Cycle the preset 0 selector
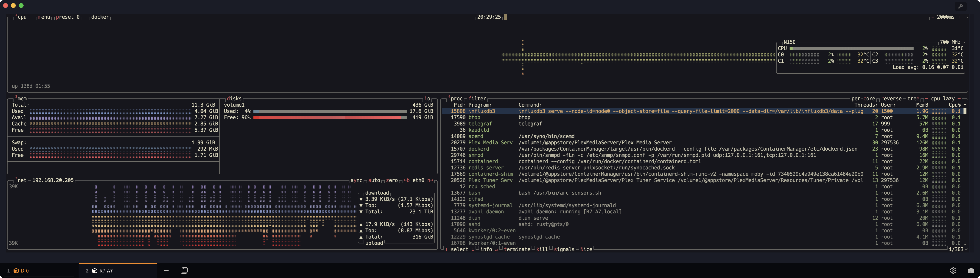 (68, 17)
